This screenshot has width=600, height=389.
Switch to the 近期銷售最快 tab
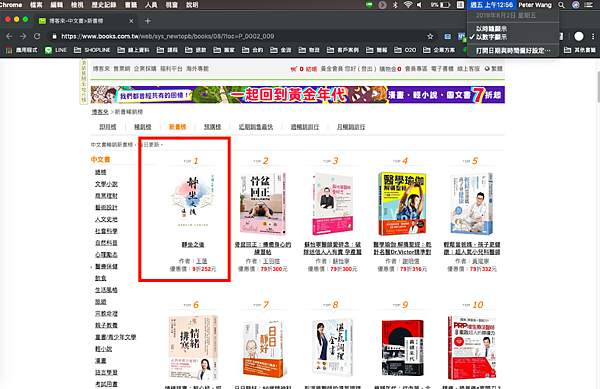pos(256,127)
